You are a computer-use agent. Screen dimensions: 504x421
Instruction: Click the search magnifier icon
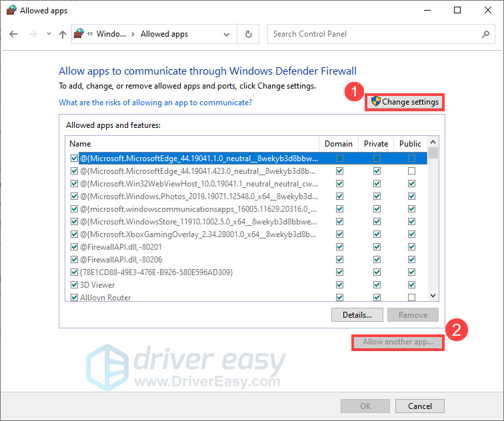pyautogui.click(x=486, y=34)
